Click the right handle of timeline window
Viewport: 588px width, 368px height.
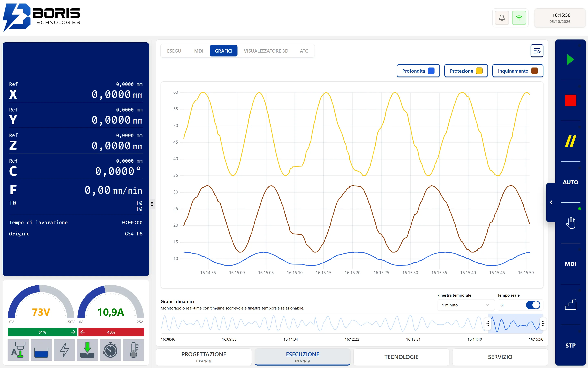(543, 323)
